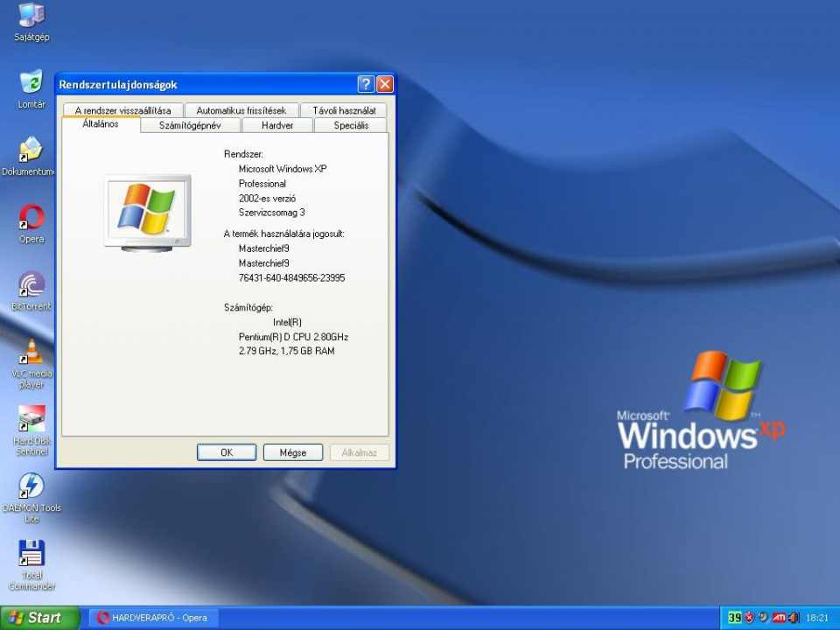Click the volume speaker tray icon
Viewport: 840px width, 630px height.
[794, 618]
